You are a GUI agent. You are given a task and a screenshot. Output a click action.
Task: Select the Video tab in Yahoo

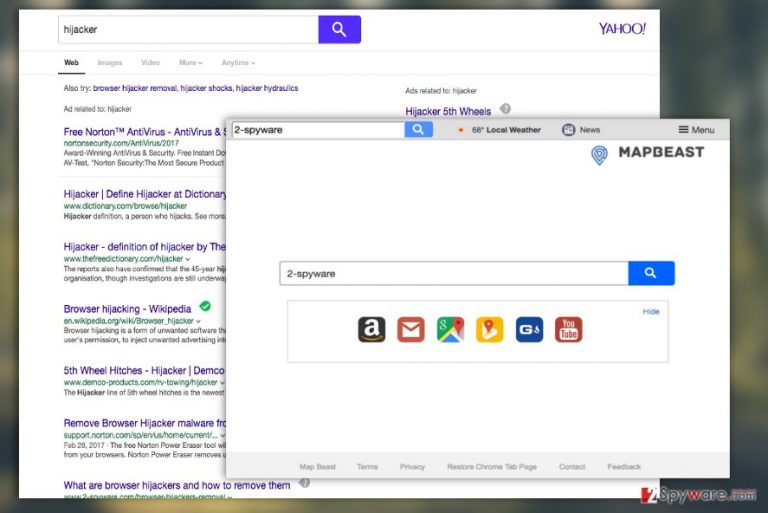pos(150,63)
